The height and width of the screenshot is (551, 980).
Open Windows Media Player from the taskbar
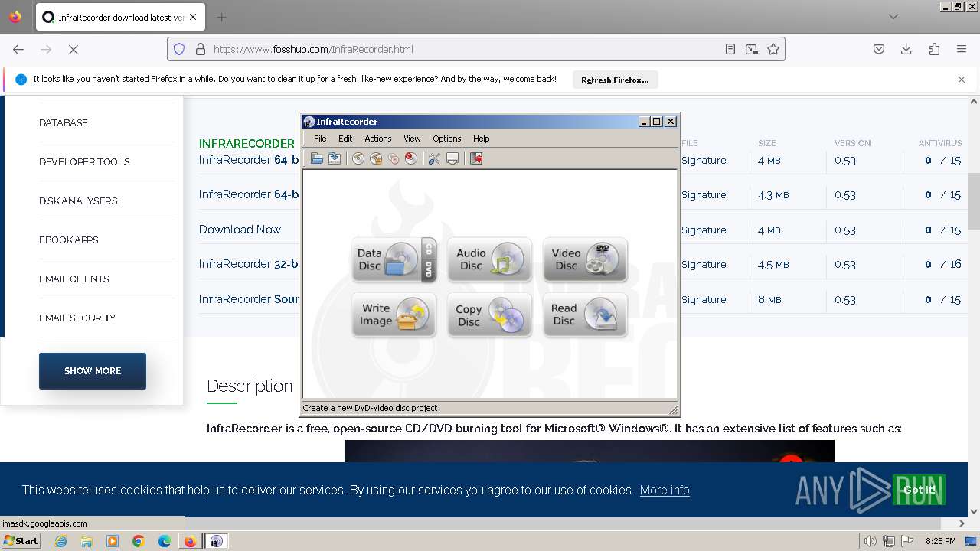click(x=113, y=541)
